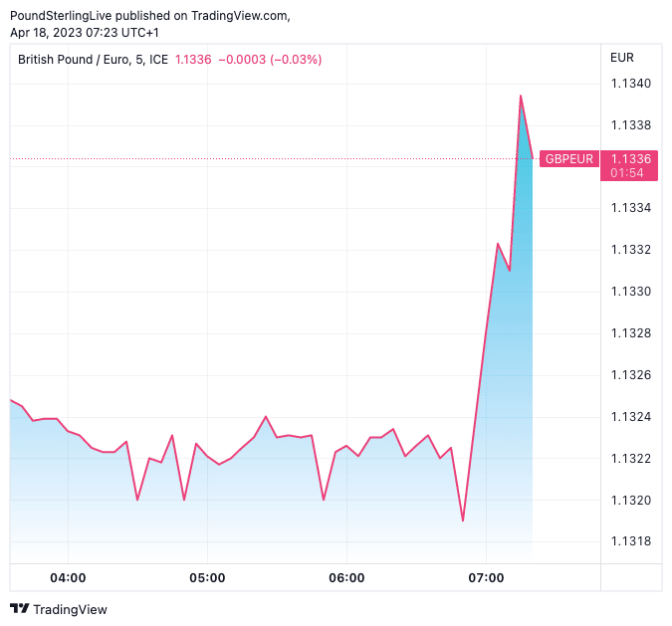Click the lowest dip just before 07:00
The height and width of the screenshot is (626, 672).
pyautogui.click(x=463, y=521)
